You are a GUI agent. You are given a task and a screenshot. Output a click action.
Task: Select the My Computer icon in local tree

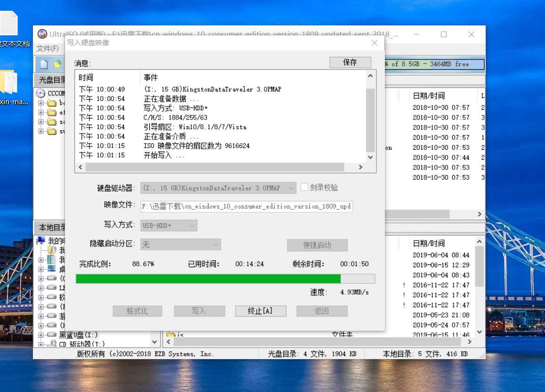click(x=41, y=240)
